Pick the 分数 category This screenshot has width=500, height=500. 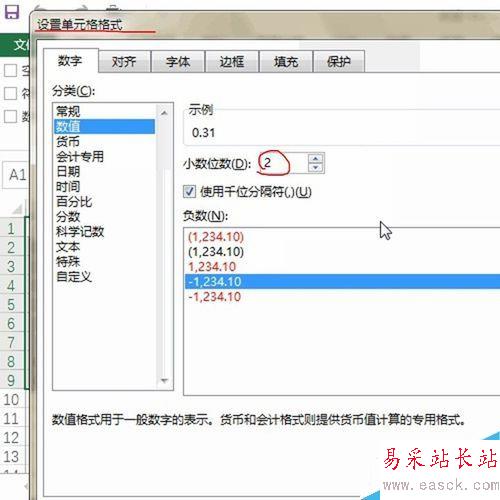point(104,217)
